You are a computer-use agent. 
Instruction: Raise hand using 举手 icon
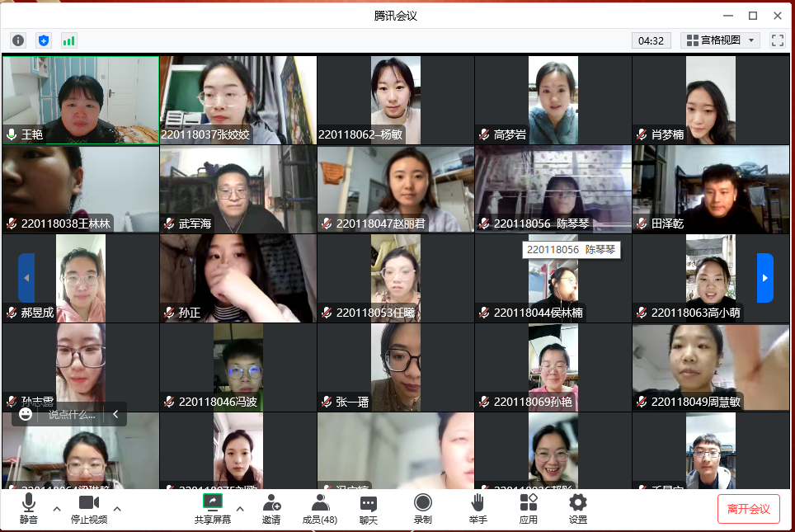(477, 508)
